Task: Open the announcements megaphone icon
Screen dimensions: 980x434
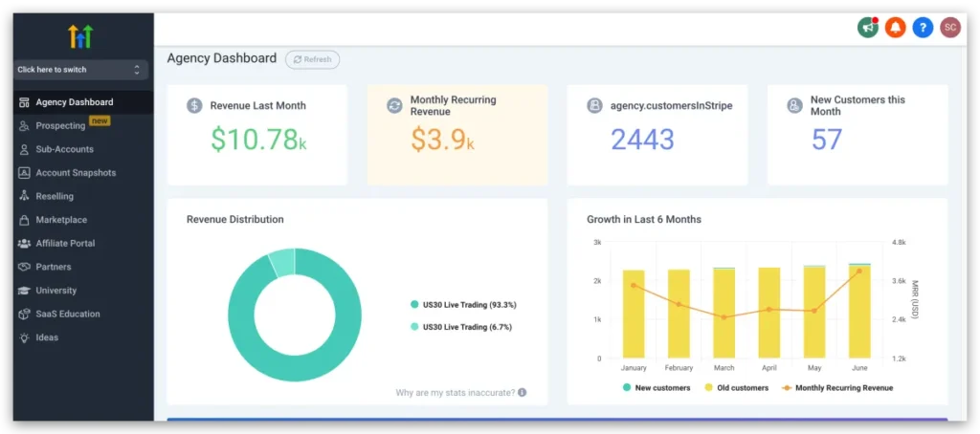Action: click(x=867, y=28)
